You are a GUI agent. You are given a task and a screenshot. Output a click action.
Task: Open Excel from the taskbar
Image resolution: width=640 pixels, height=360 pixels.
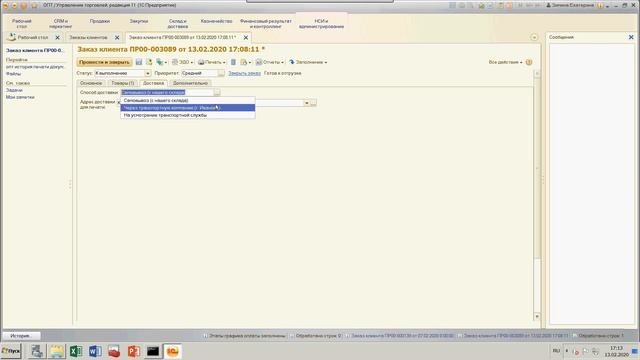76,351
